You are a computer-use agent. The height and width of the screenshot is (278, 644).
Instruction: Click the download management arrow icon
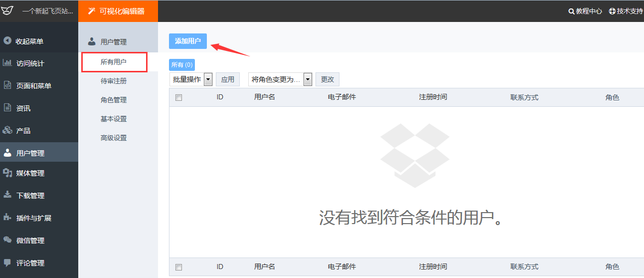7,195
